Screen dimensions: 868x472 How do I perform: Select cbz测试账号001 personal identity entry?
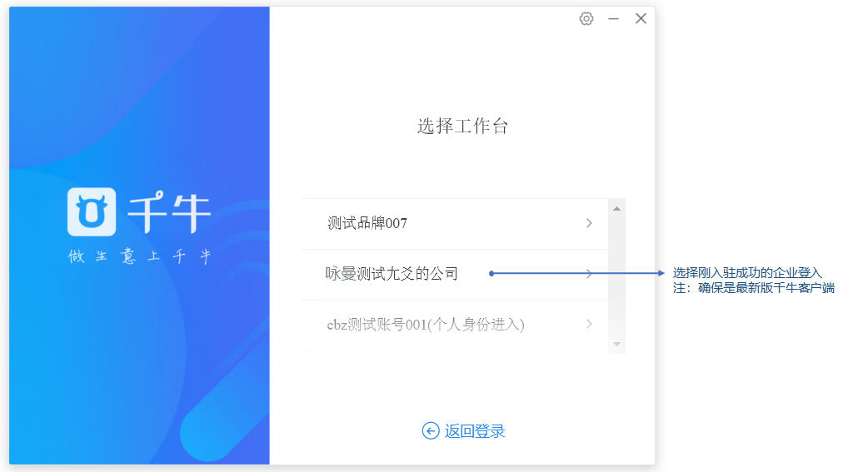click(455, 325)
